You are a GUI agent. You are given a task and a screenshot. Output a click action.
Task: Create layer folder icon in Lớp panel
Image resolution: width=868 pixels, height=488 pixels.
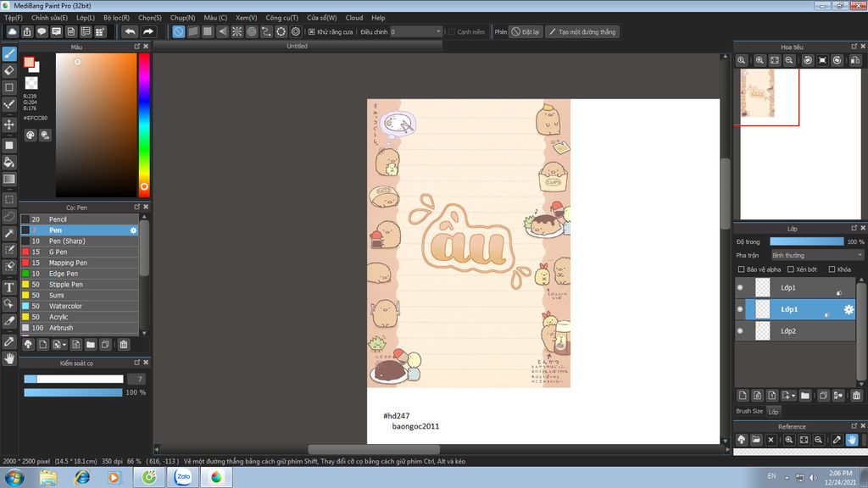pyautogui.click(x=805, y=395)
